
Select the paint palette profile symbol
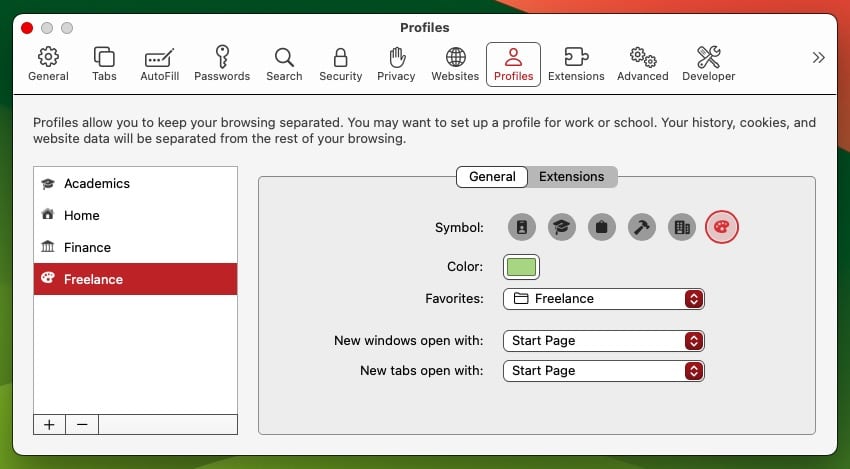coord(722,228)
